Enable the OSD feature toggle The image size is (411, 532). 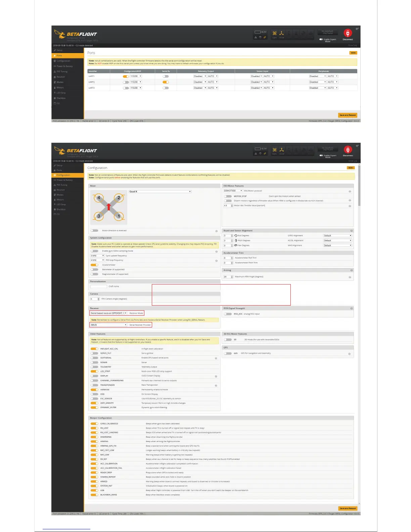coord(94,394)
